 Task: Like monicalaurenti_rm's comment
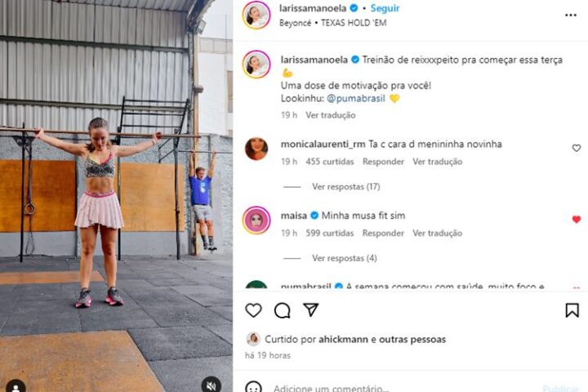coord(577,148)
